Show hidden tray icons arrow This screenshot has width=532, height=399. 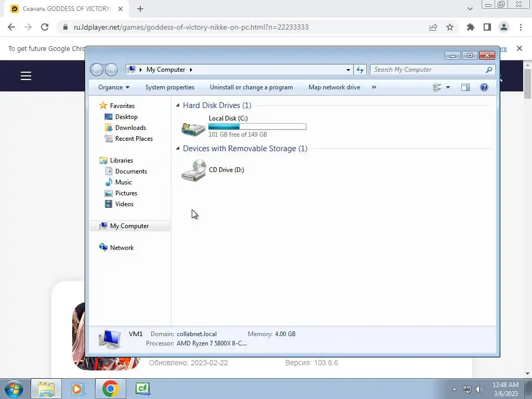pyautogui.click(x=454, y=389)
